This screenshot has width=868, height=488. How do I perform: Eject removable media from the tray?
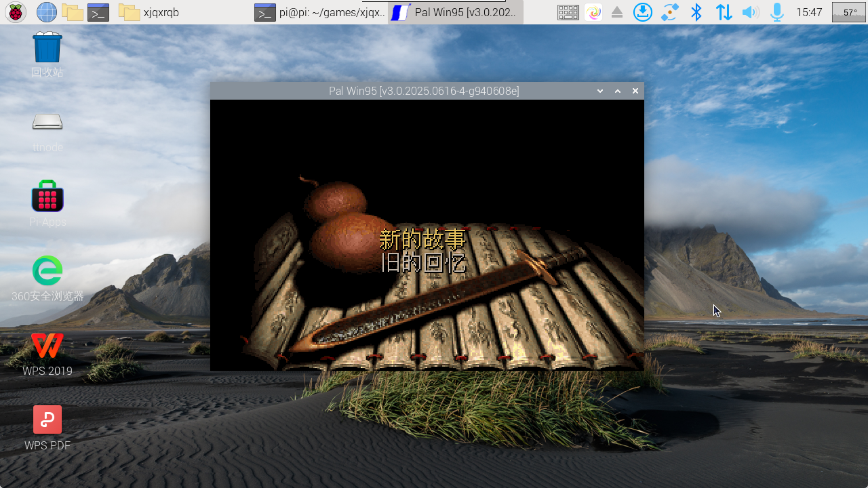pyautogui.click(x=617, y=12)
